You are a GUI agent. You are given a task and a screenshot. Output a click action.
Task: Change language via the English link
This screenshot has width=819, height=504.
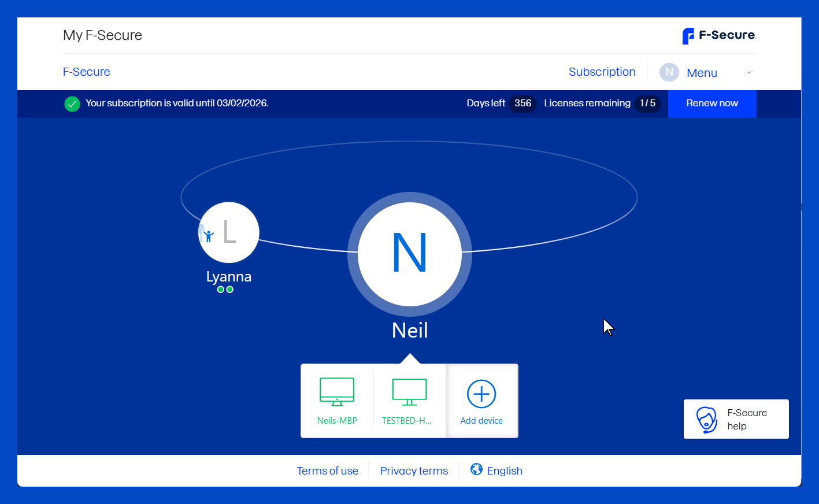[x=505, y=471]
